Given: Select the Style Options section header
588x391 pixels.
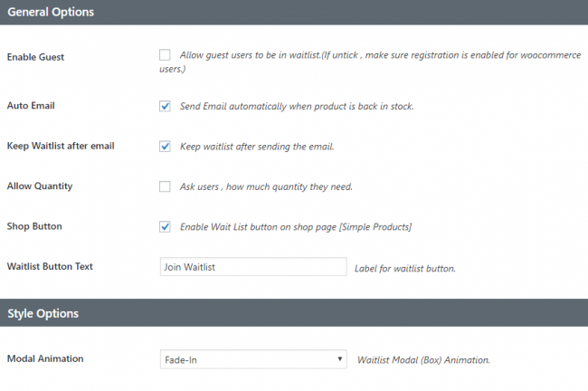Looking at the screenshot, I should coord(294,313).
